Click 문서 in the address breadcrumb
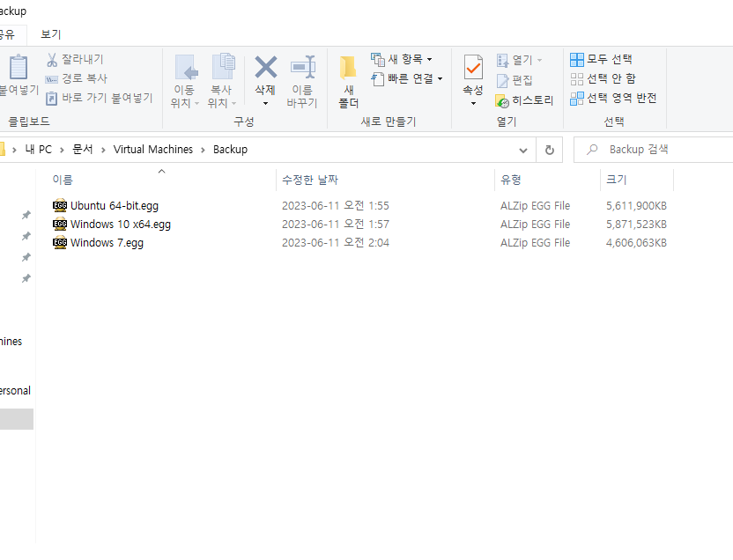This screenshot has width=733, height=560. click(x=83, y=150)
